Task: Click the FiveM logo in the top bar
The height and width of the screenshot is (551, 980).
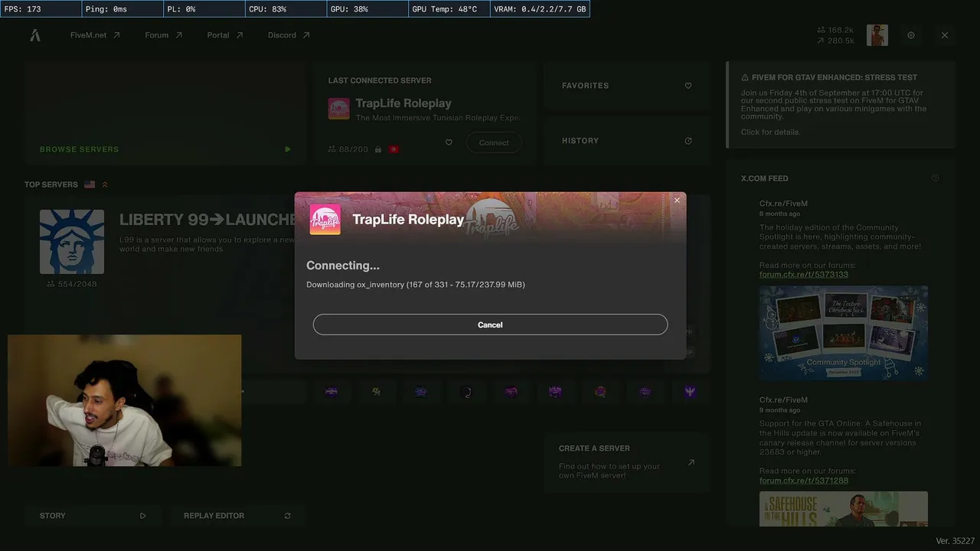Action: [35, 35]
